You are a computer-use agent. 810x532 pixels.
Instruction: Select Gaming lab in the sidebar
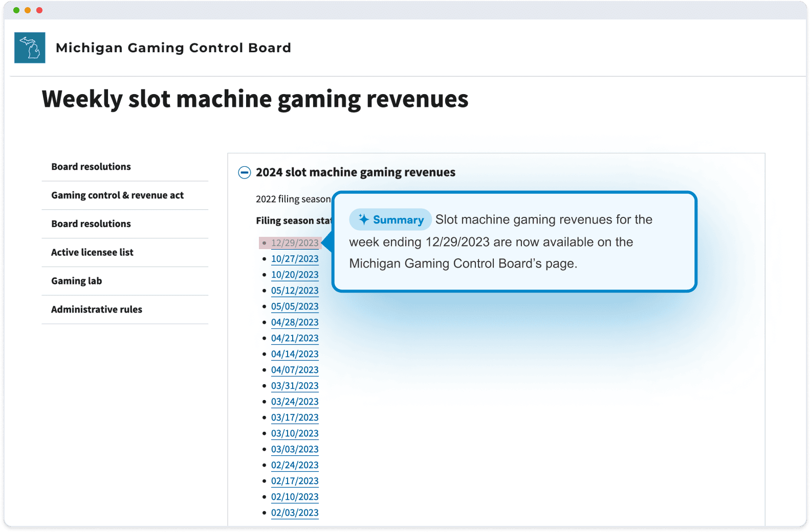pyautogui.click(x=76, y=281)
